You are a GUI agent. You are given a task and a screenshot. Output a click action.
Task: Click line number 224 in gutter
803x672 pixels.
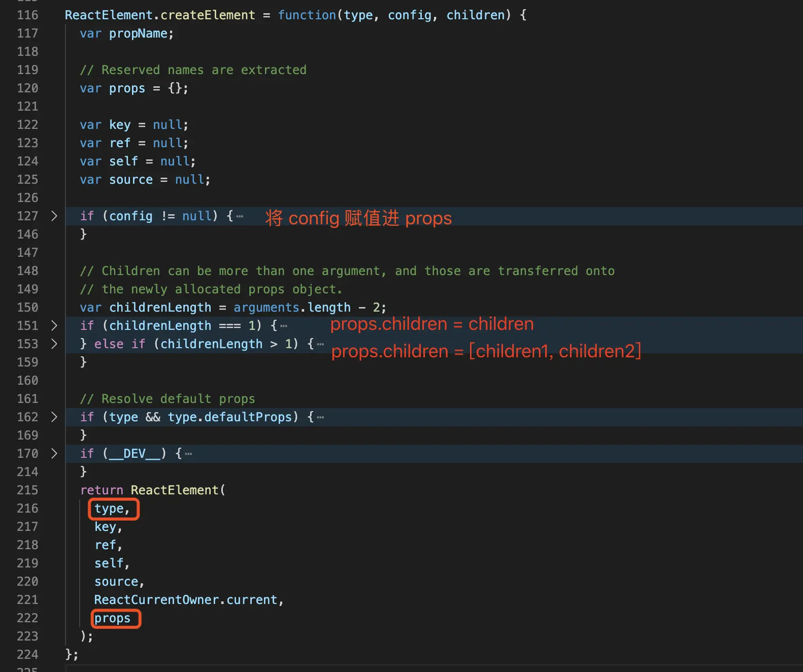[27, 655]
